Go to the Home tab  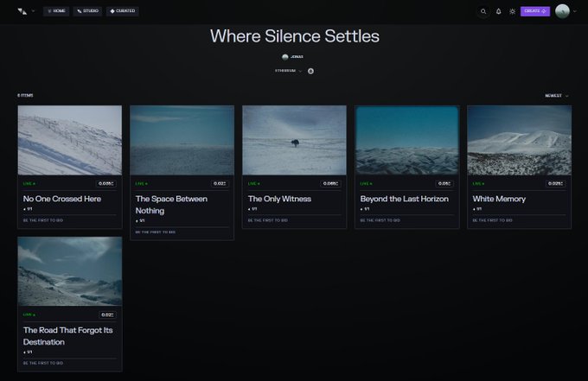(56, 11)
